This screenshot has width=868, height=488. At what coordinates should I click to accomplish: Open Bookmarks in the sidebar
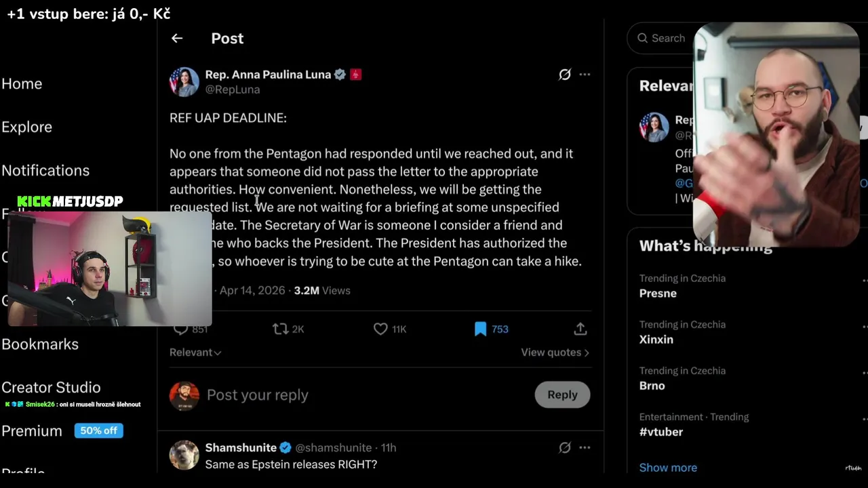click(x=40, y=344)
